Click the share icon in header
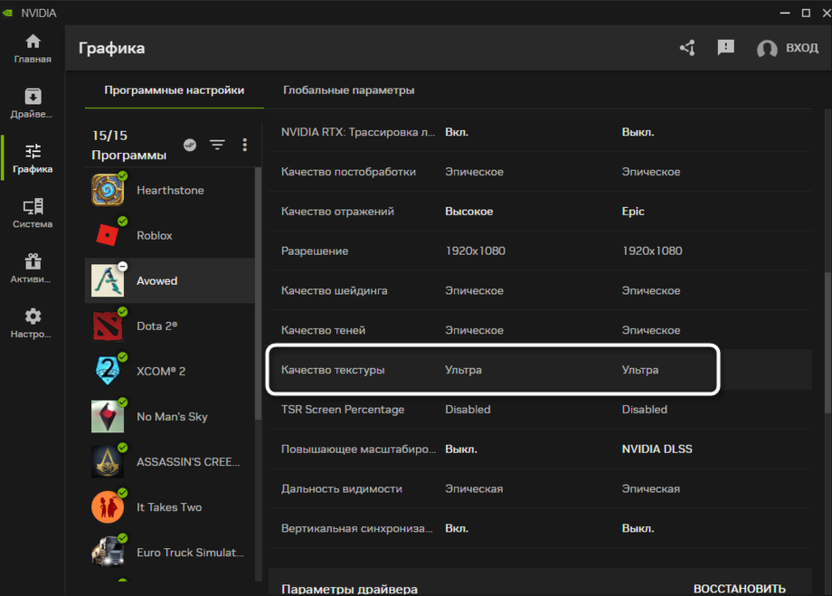Image resolution: width=832 pixels, height=596 pixels. [687, 48]
